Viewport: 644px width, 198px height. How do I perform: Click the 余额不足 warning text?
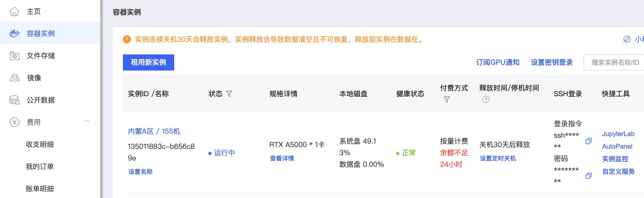(x=454, y=153)
